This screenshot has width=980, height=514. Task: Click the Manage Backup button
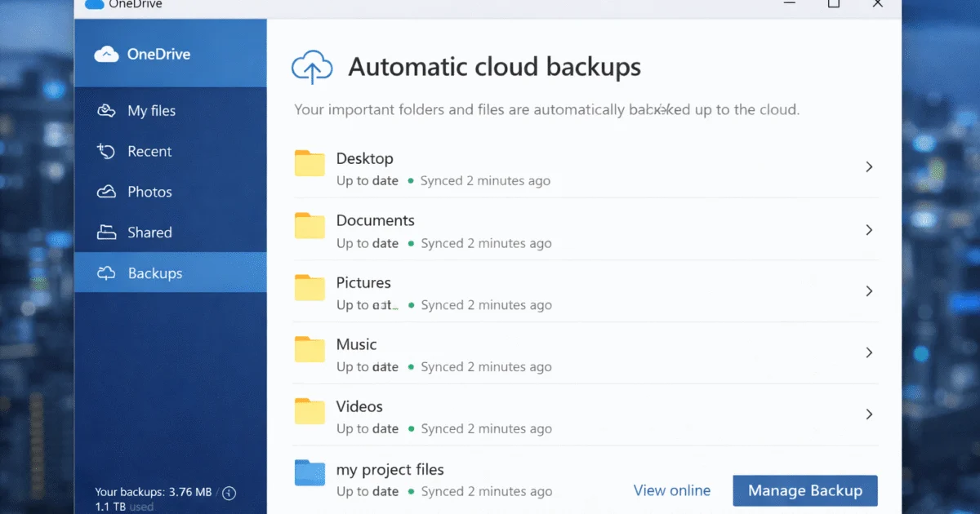[805, 490]
